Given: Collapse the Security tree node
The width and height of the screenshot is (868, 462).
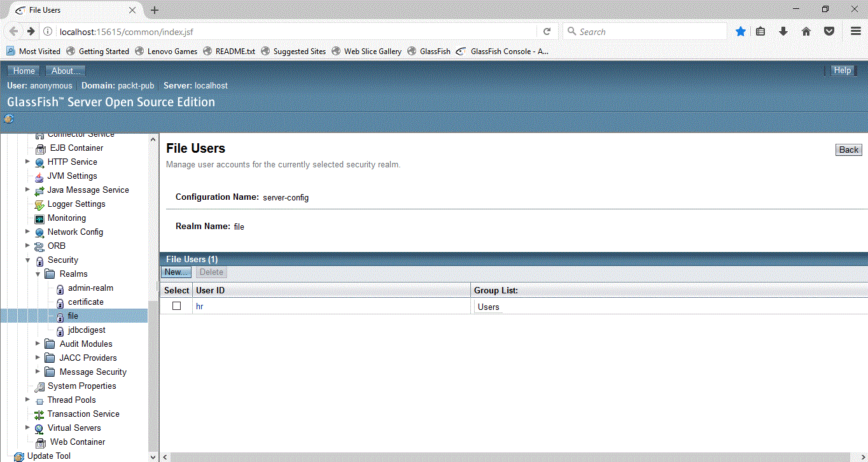Looking at the screenshot, I should 27,260.
